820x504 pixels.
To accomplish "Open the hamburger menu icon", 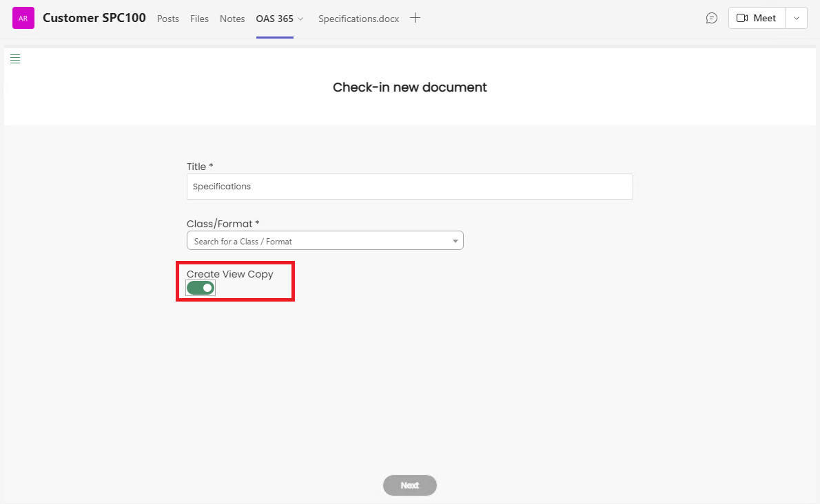I will point(15,59).
